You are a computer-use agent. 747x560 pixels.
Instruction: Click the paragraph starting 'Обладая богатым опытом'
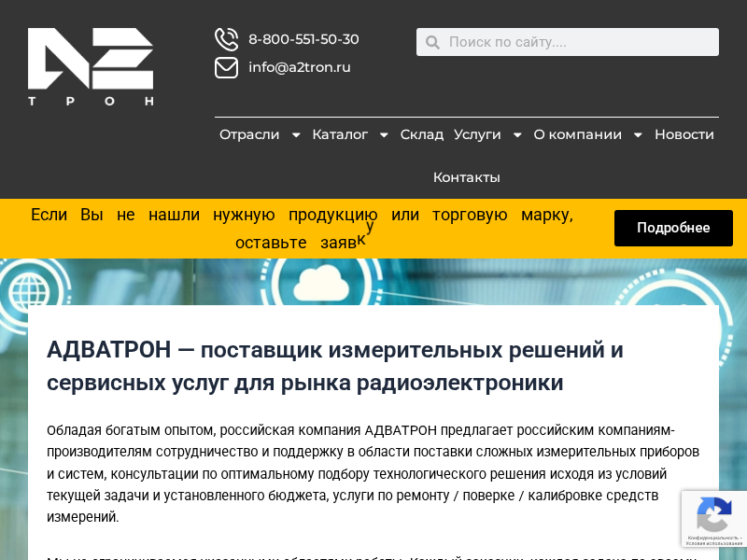point(373,473)
